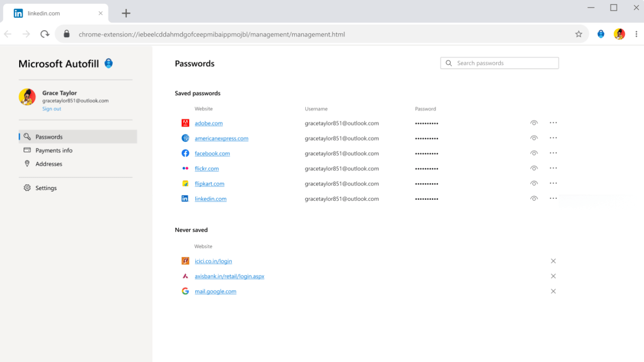Open the mail.google.com link
This screenshot has width=644, height=362.
[215, 291]
